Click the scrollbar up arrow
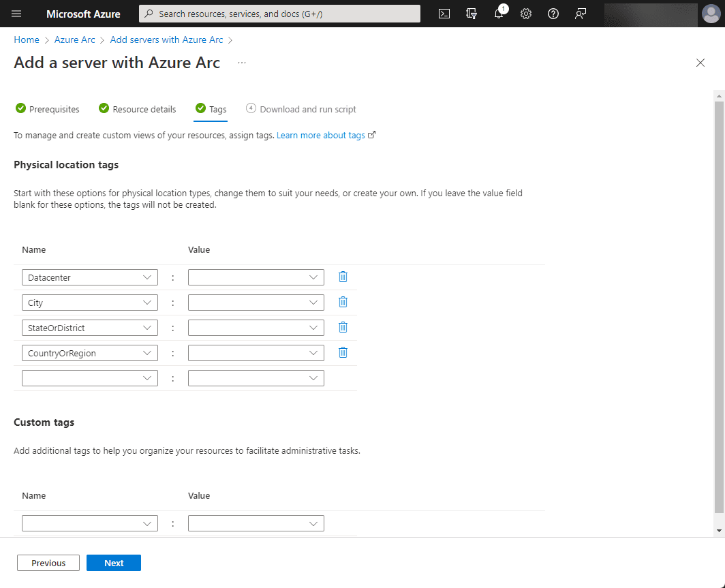 pyautogui.click(x=719, y=96)
